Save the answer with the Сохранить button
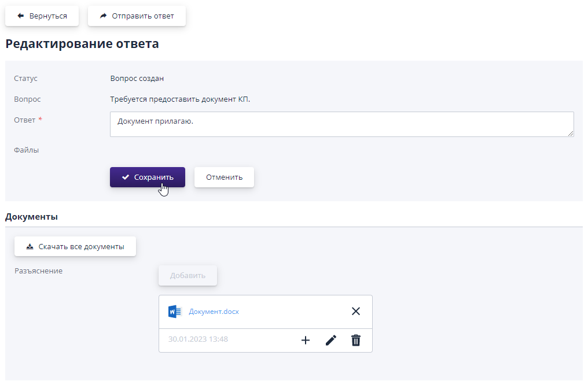 coord(148,177)
